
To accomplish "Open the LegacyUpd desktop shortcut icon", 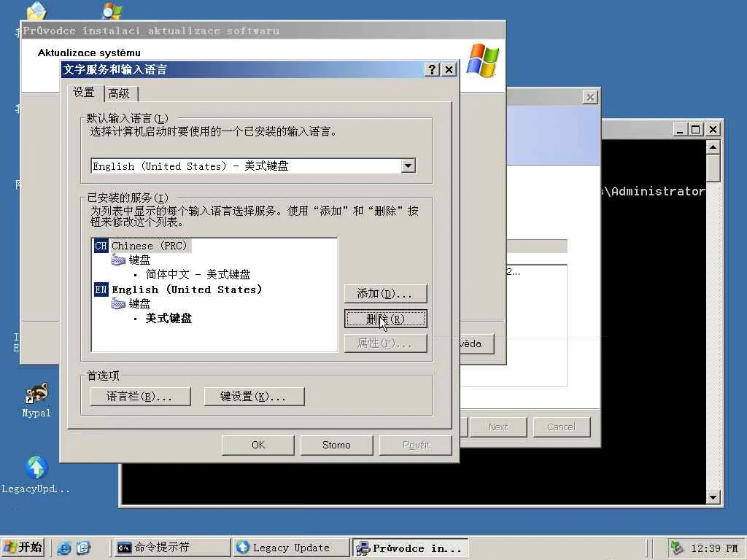I will 36,467.
